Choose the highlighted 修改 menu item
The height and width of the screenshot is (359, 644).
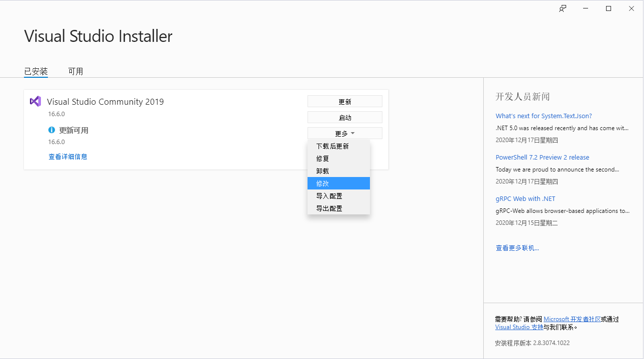coord(338,183)
